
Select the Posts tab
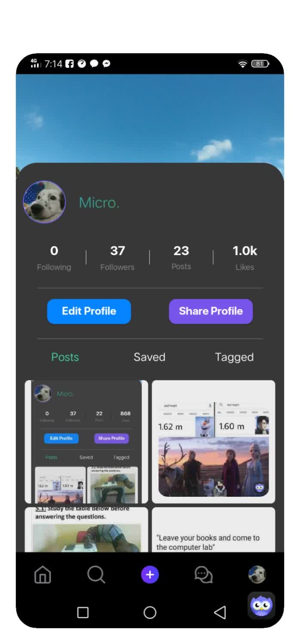pyautogui.click(x=65, y=357)
